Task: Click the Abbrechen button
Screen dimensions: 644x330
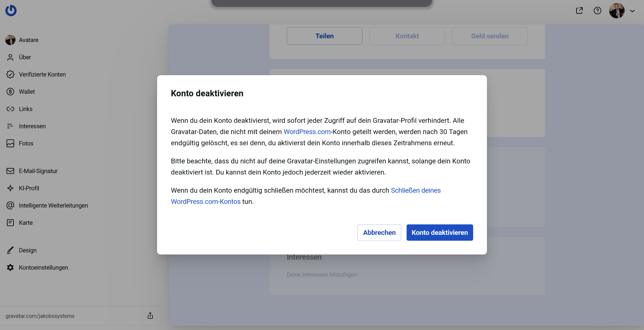Action: 379,233
